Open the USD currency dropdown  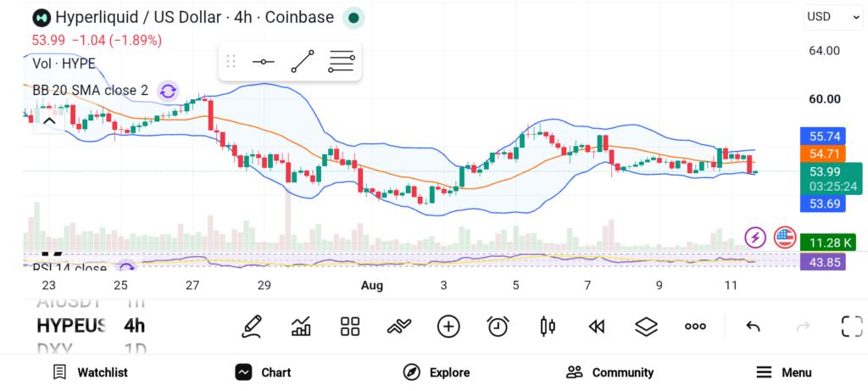[833, 17]
